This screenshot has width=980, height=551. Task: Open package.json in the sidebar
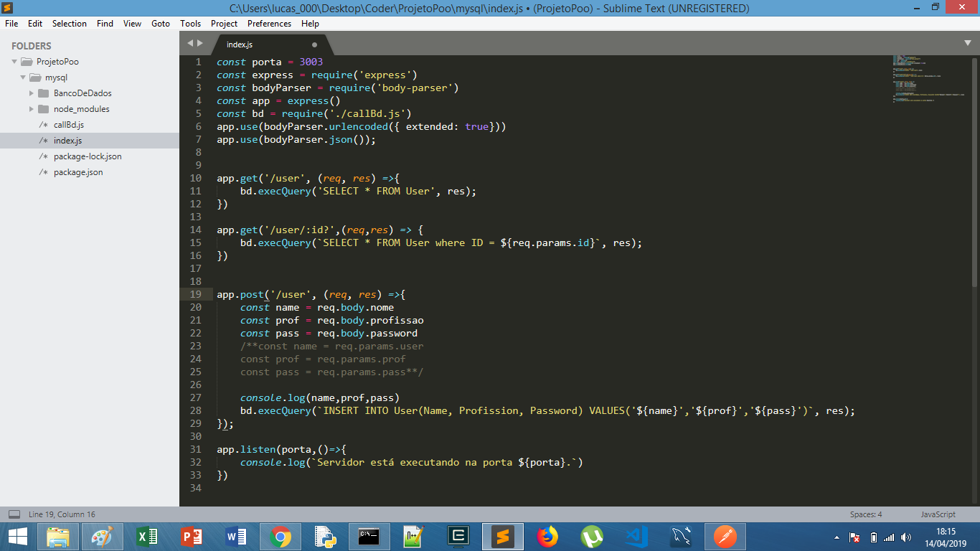(x=78, y=172)
